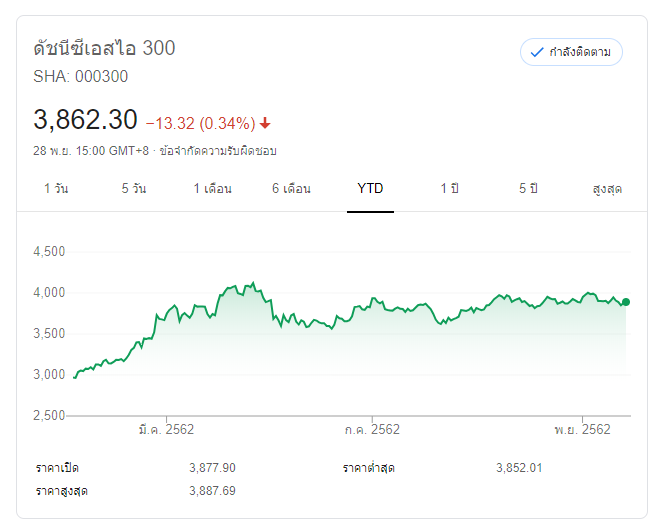The height and width of the screenshot is (531, 658).
Task: Click the checkmark icon in follow button
Action: [537, 52]
